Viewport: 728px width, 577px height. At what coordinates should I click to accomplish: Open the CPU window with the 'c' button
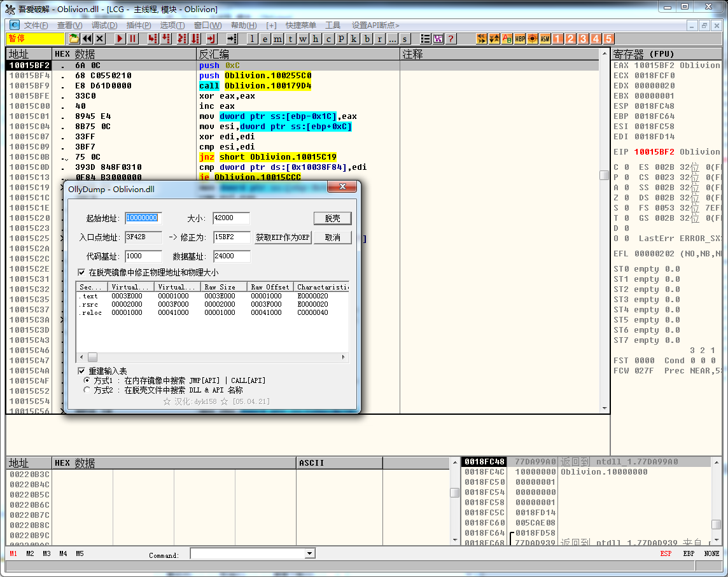[x=329, y=39]
